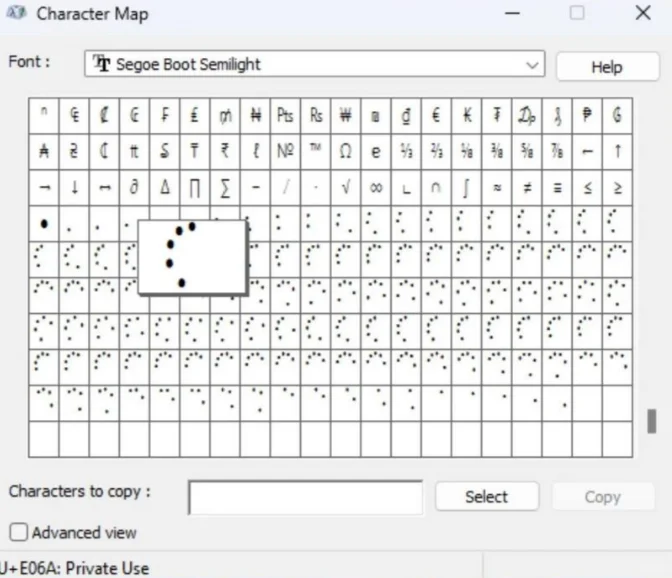Image resolution: width=672 pixels, height=578 pixels.
Task: Select the seven eighths ⅞ fraction character
Action: point(557,152)
